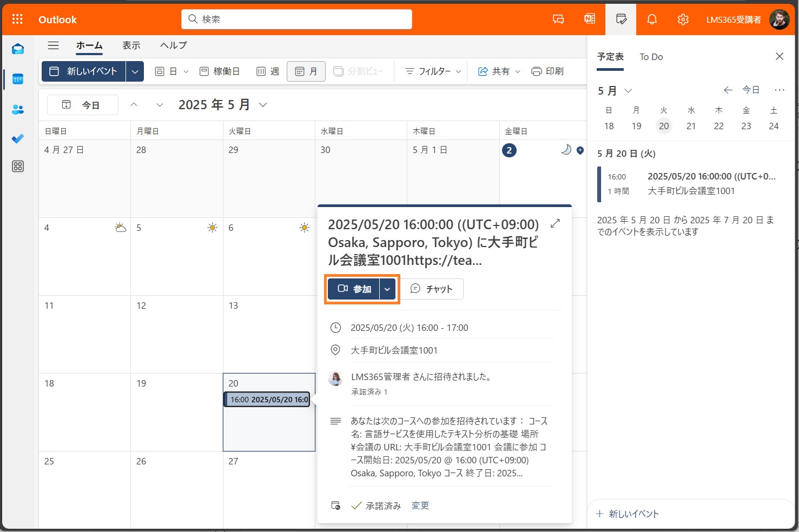Select the Calendar icon in left rail
Image resolution: width=799 pixels, height=532 pixels.
click(x=18, y=79)
